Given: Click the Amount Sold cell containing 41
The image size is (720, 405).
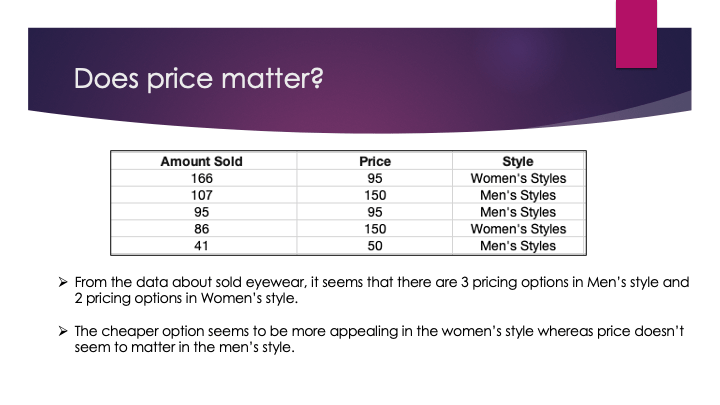Looking at the screenshot, I should tap(201, 246).
